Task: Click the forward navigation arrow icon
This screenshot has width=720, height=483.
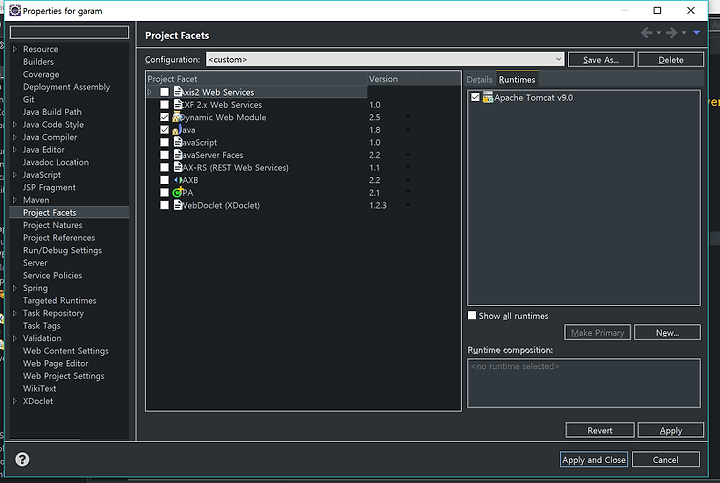Action: [671, 33]
